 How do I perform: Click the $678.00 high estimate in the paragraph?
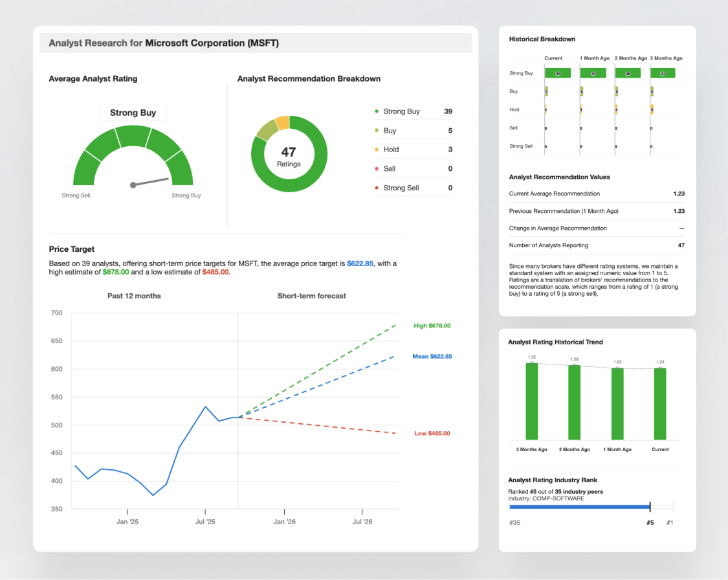[116, 273]
